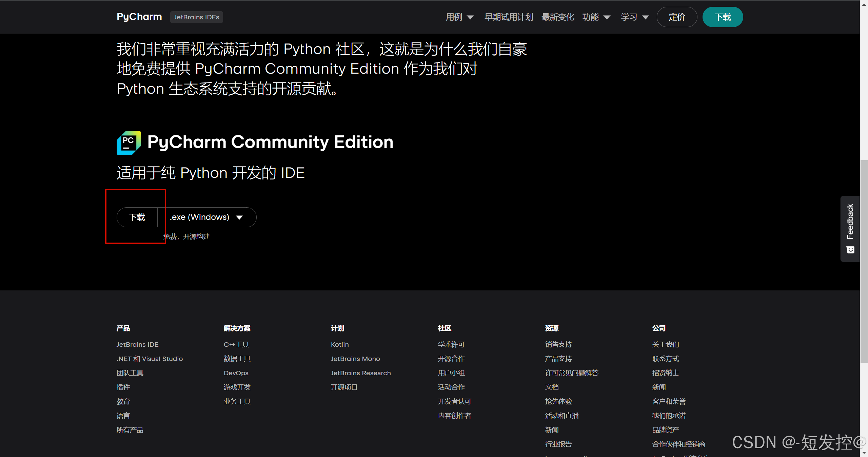868x457 pixels.
Task: Click the 下载 button to download Community Edition
Action: click(137, 217)
